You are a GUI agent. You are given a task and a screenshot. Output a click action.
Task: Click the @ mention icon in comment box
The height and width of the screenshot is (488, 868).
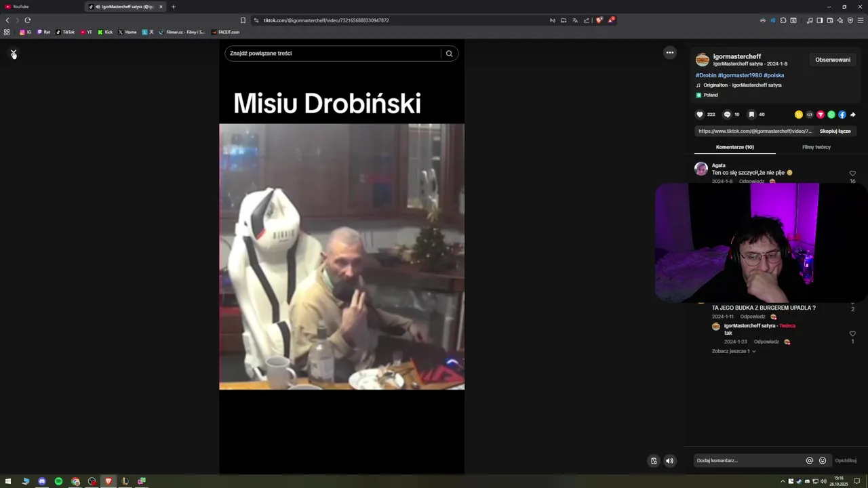pos(810,461)
